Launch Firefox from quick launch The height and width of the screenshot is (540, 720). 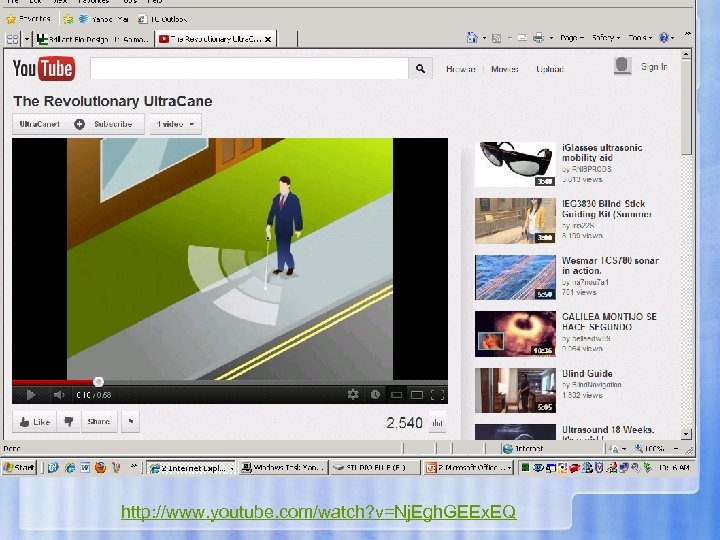(x=100, y=467)
